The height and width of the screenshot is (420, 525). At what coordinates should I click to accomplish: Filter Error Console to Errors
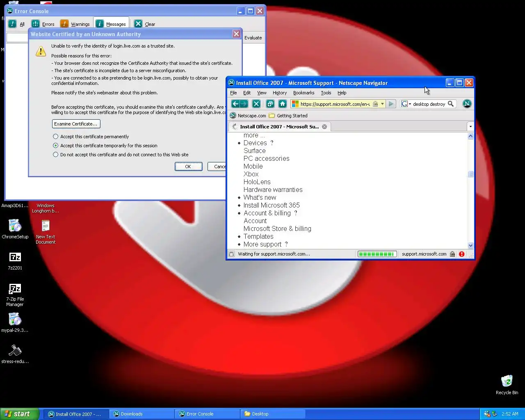(43, 24)
